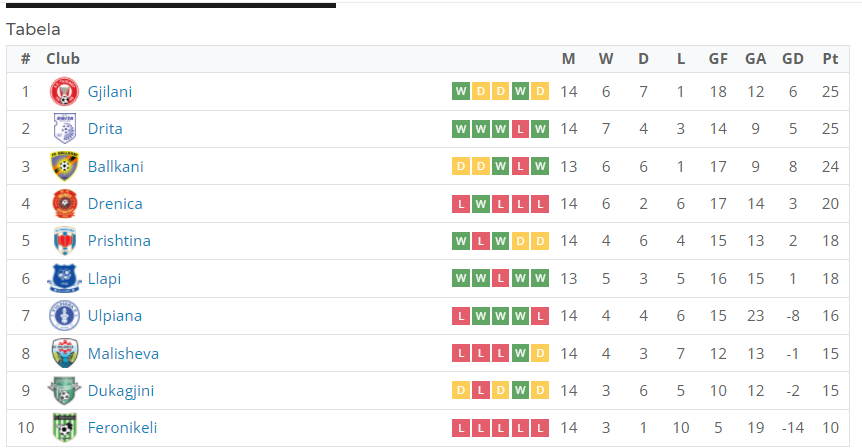Click the Dukagjini club crest icon

pyautogui.click(x=64, y=390)
